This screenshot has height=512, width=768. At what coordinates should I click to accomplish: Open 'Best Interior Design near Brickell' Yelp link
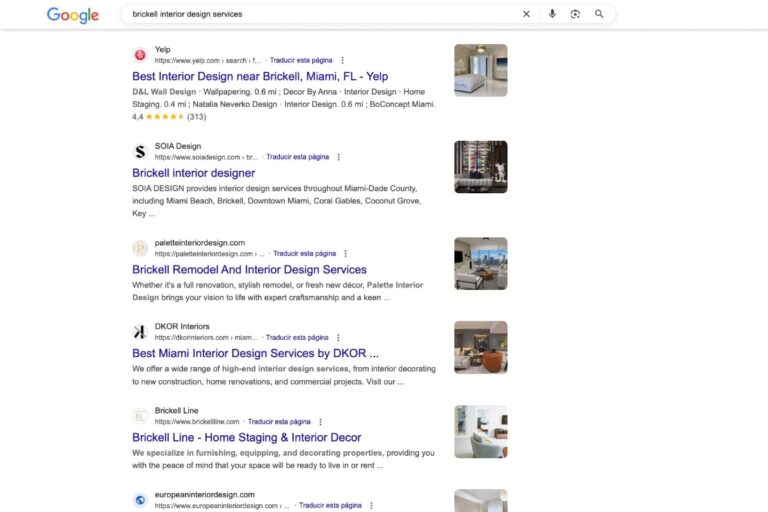coord(260,76)
